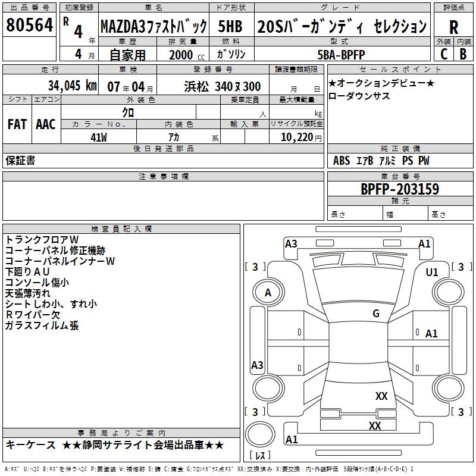The width and height of the screenshot is (476, 476).
Task: Select the registration number 浜松 340 300
Action: pos(222,87)
